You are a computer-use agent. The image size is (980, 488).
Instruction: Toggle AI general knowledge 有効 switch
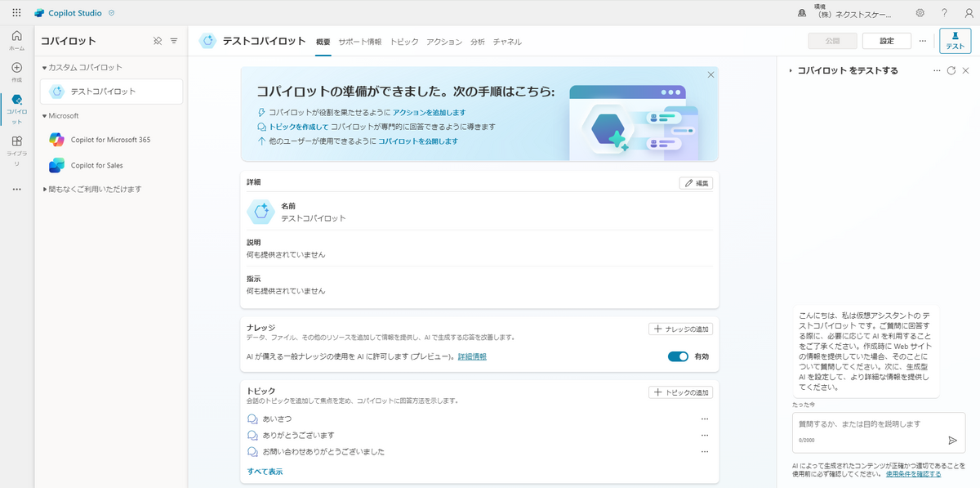(x=678, y=356)
